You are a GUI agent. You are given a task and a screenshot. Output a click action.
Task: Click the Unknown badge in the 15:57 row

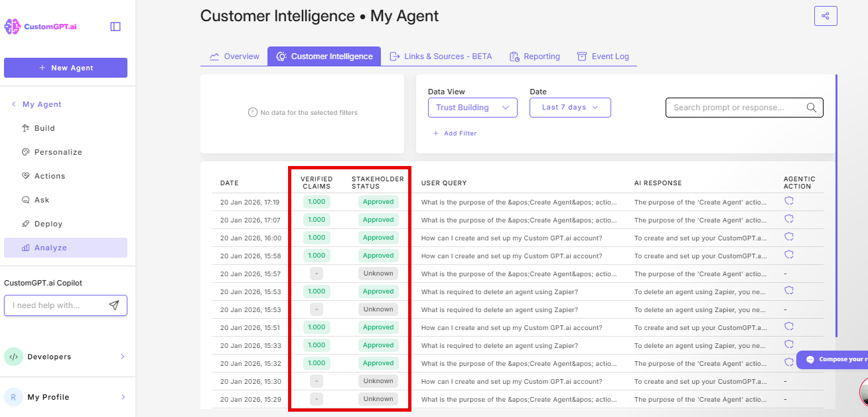pyautogui.click(x=378, y=274)
